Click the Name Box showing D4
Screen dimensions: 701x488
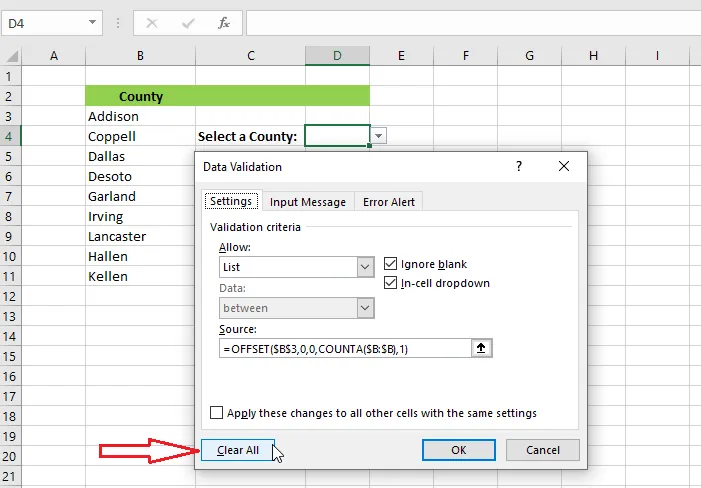click(x=44, y=23)
